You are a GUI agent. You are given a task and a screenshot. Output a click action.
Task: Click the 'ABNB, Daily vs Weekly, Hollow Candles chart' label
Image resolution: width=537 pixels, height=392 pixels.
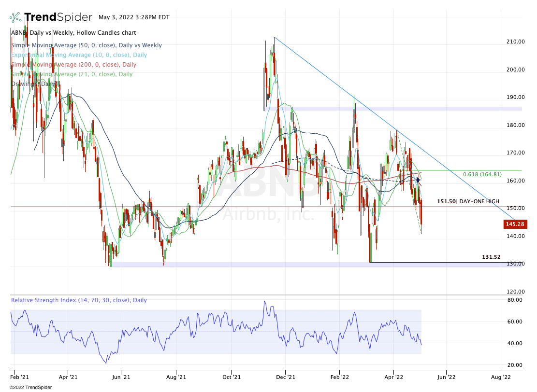(x=73, y=33)
